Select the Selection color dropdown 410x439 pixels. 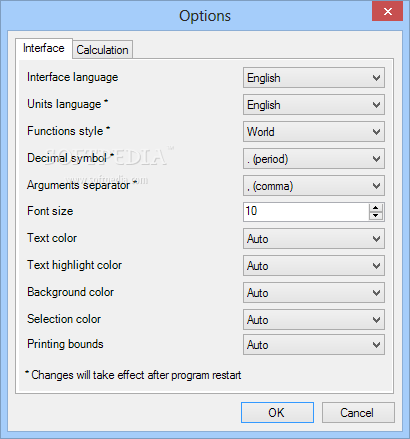tap(314, 320)
